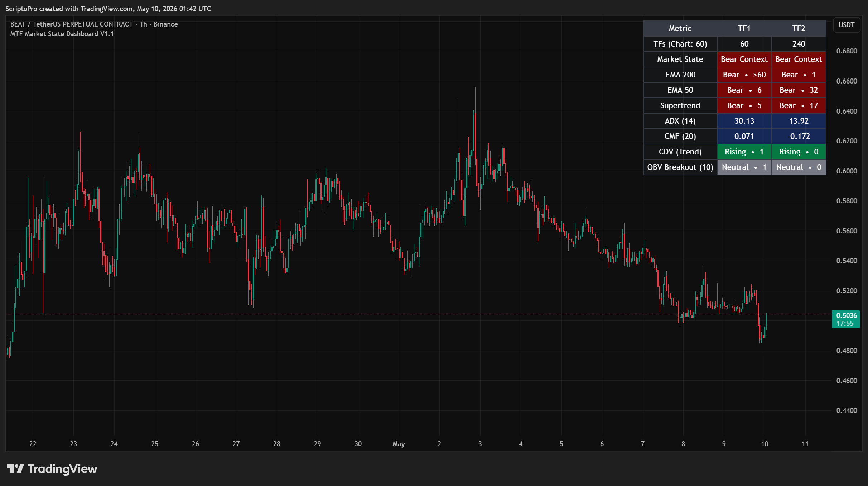Click the BEAT / TetherUS PERPETUAL CONTRACT title

click(x=72, y=24)
